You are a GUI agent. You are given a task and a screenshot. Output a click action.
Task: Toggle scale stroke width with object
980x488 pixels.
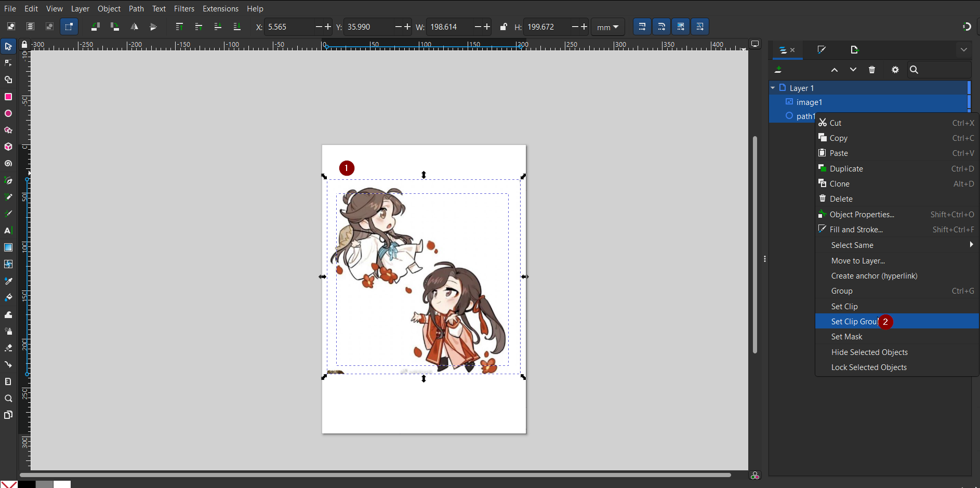pos(642,27)
